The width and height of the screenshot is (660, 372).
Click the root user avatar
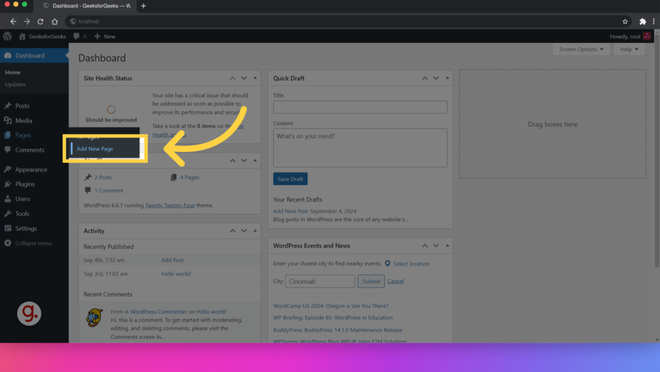[647, 37]
